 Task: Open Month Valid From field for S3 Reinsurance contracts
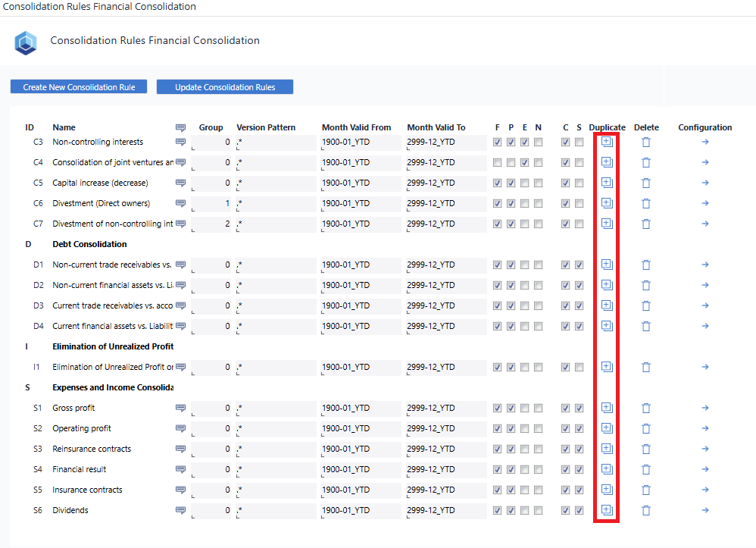360,449
